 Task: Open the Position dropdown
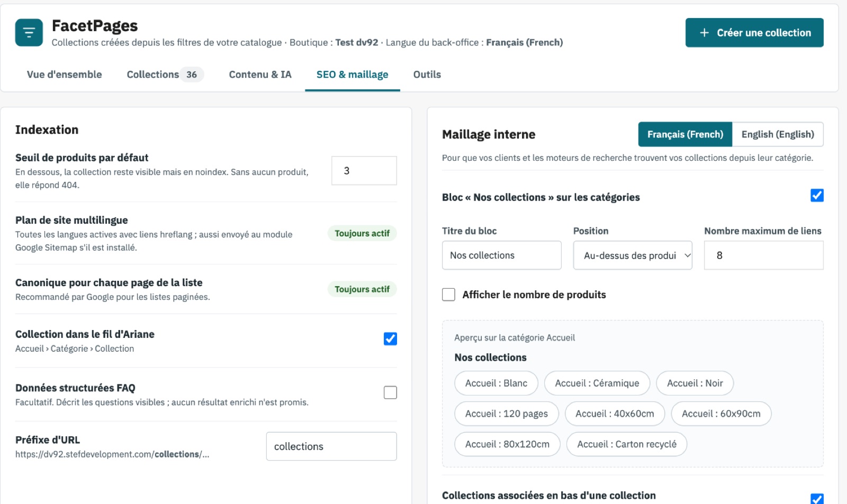pyautogui.click(x=633, y=255)
